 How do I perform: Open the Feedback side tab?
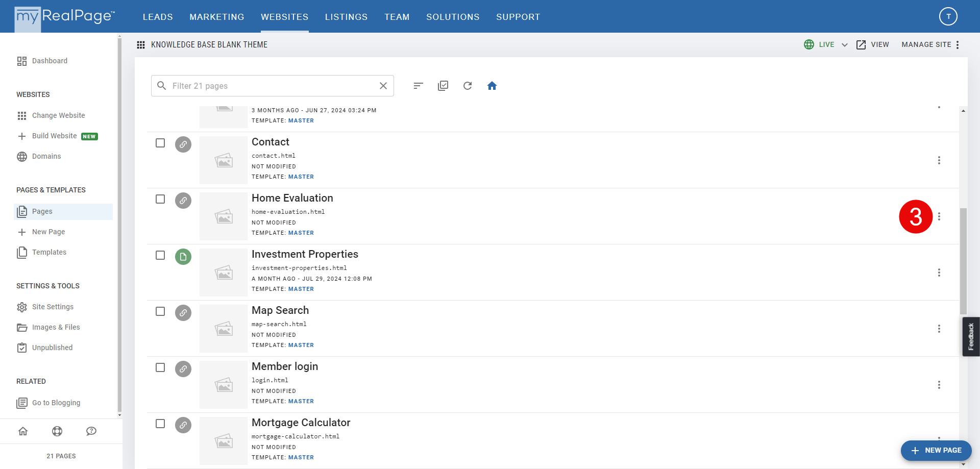coord(971,337)
